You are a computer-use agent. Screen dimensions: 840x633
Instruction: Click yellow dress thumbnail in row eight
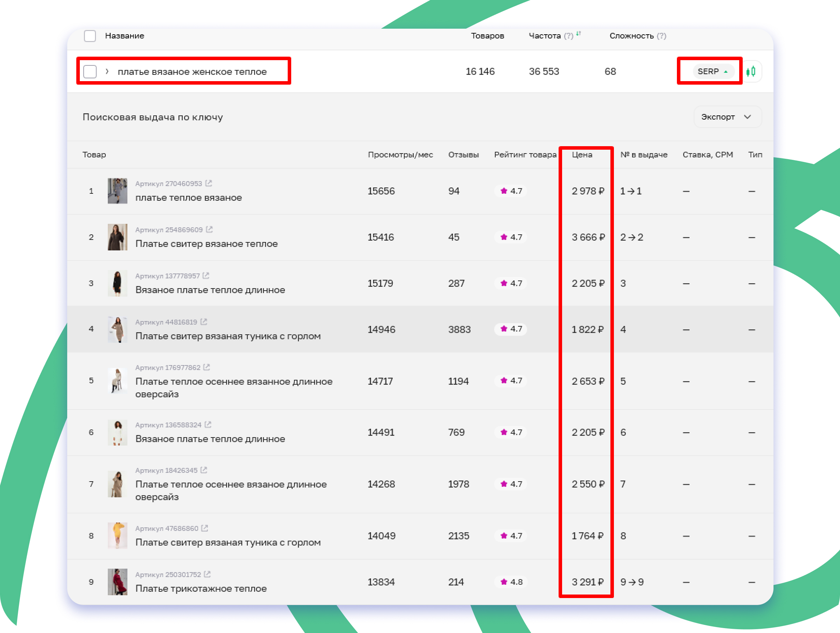click(117, 535)
